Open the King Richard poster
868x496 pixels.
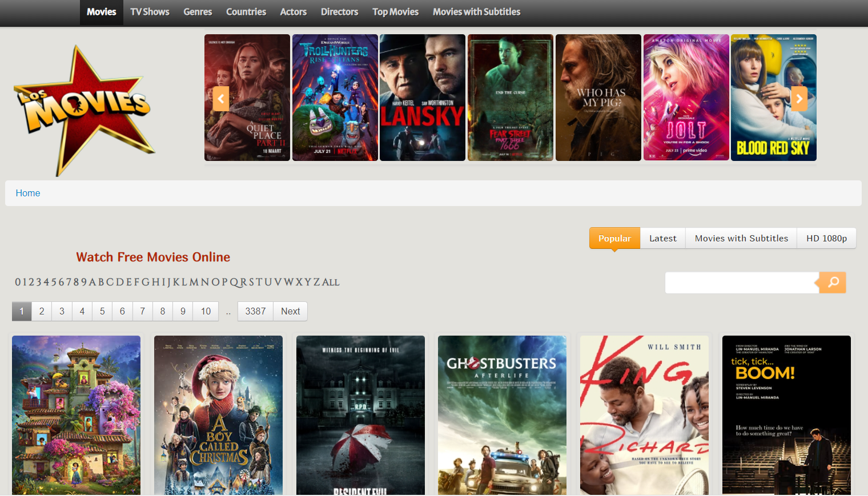pyautogui.click(x=644, y=415)
